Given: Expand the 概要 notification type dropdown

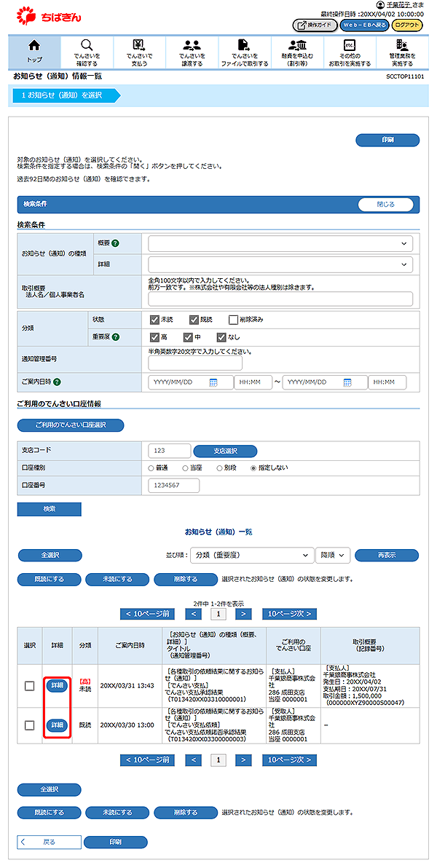Looking at the screenshot, I should pyautogui.click(x=280, y=243).
